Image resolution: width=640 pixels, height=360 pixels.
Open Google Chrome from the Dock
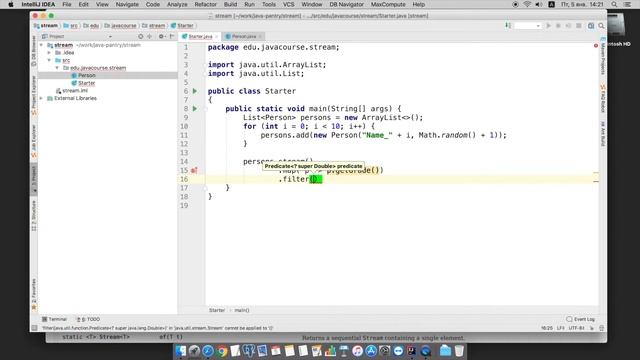point(222,351)
